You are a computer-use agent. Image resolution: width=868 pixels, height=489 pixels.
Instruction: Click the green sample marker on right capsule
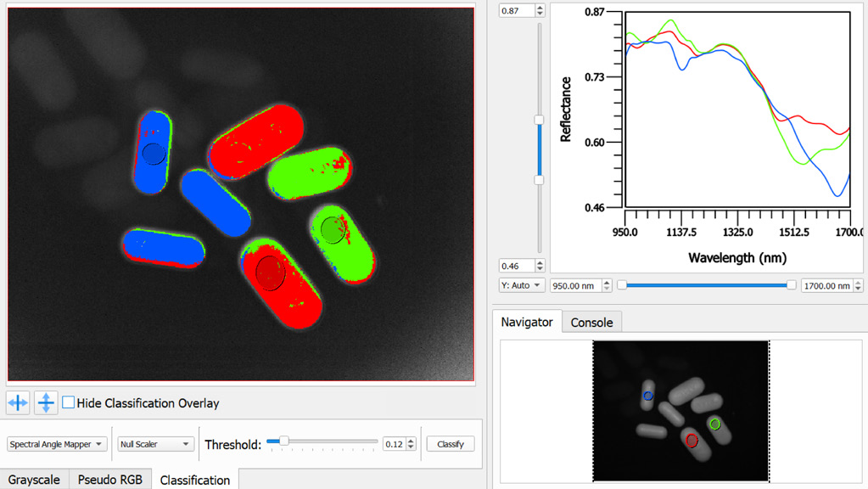(x=333, y=229)
